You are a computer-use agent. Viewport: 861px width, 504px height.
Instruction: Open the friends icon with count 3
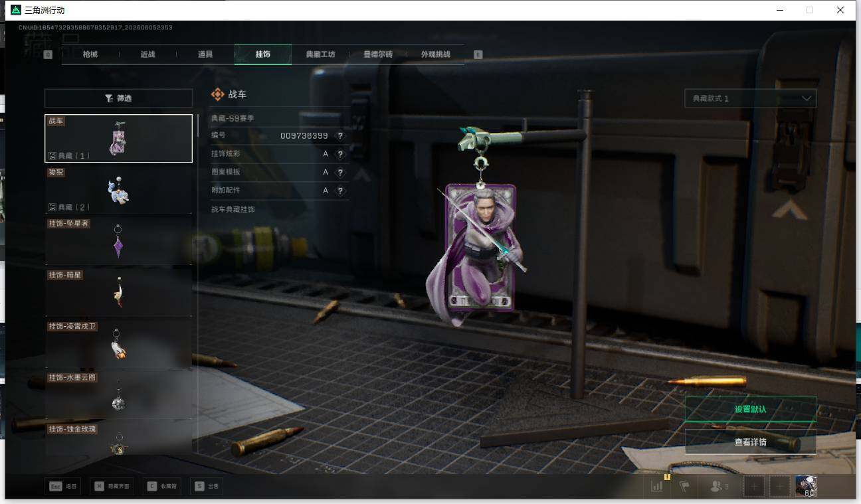tap(719, 487)
